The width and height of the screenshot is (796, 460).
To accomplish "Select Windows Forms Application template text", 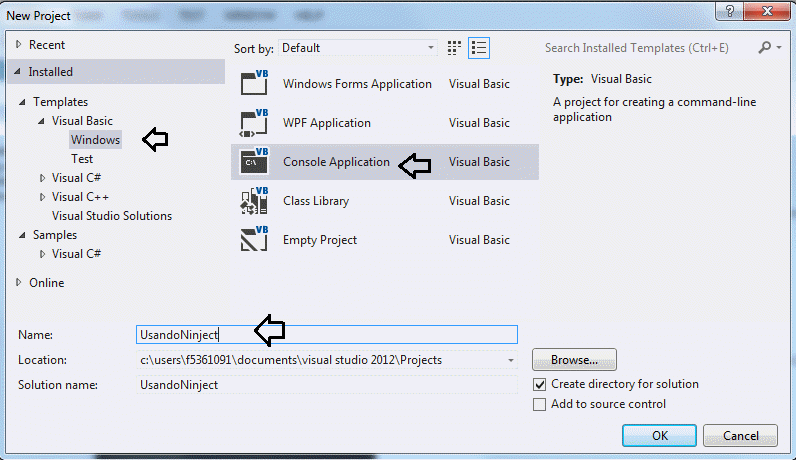I will [357, 84].
